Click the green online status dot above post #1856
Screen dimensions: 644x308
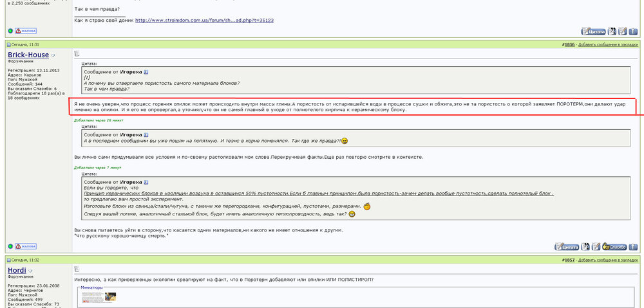(x=10, y=31)
